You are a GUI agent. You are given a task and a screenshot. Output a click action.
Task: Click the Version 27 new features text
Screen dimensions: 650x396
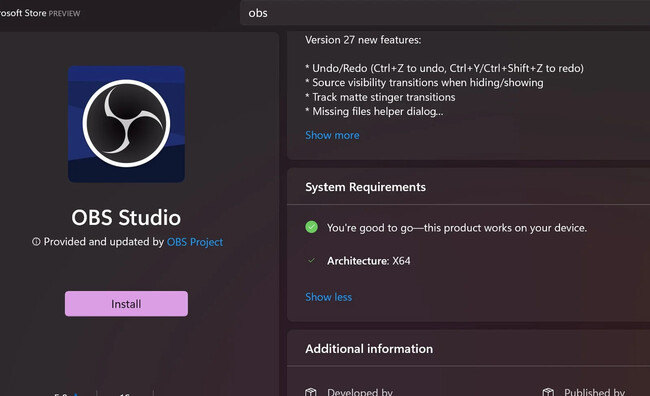[363, 40]
